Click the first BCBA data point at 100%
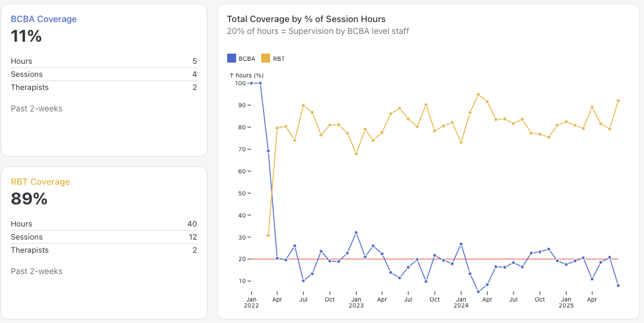The width and height of the screenshot is (644, 323). click(251, 83)
